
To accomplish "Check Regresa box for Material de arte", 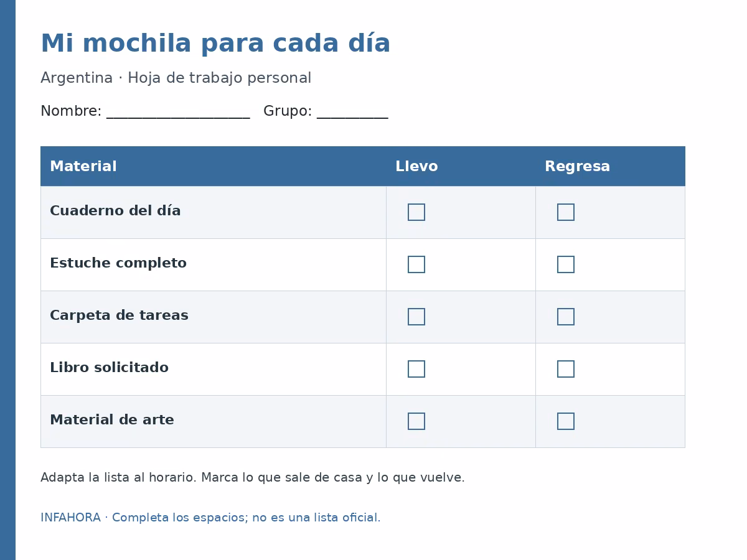I will click(566, 421).
